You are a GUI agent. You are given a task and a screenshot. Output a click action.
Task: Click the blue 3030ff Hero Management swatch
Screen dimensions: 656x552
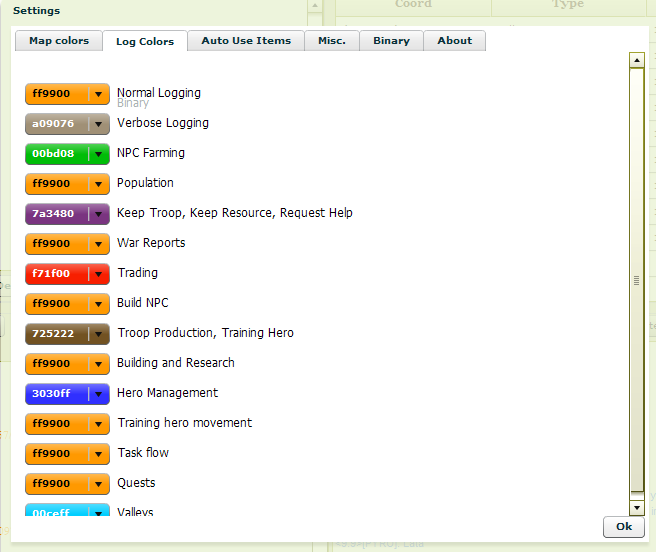pos(56,394)
